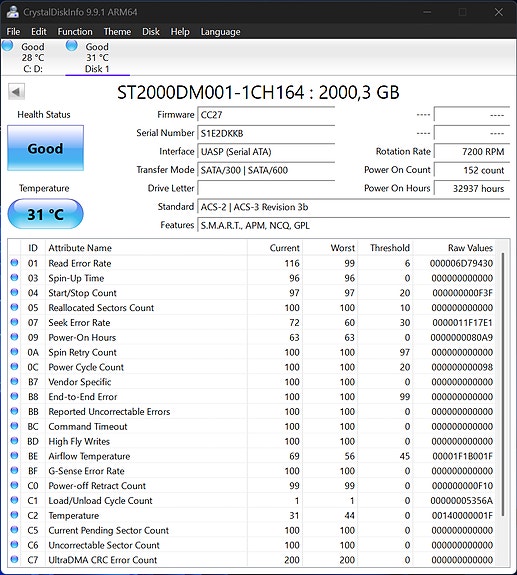Click status dot of Power-On Hours row

click(14, 337)
